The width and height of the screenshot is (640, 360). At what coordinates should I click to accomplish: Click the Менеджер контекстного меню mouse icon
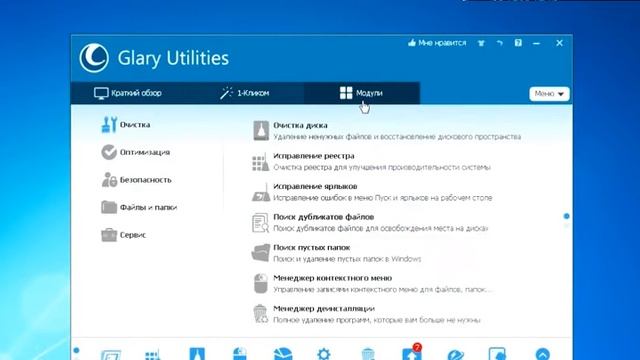coord(260,283)
